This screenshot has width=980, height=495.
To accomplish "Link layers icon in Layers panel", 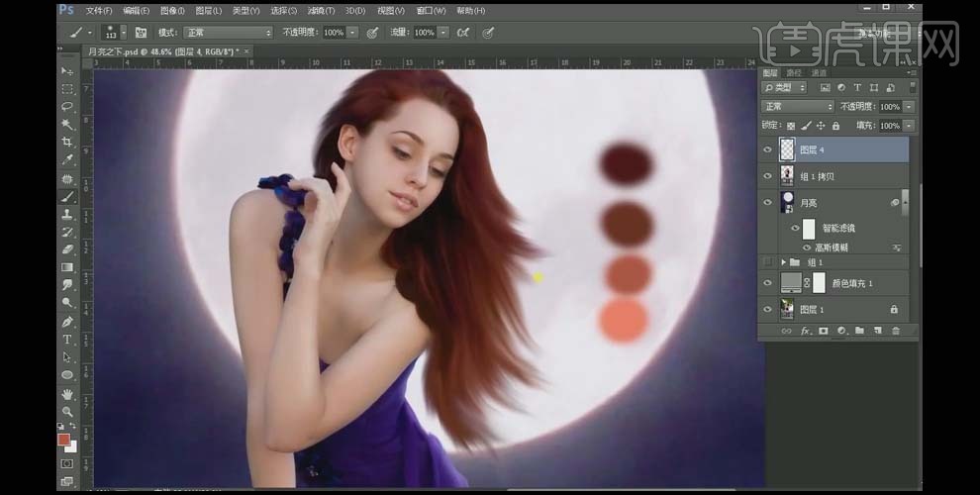I will coord(786,332).
